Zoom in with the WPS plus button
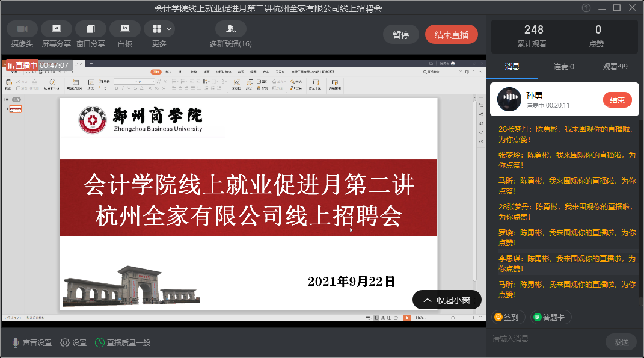 coord(473,318)
